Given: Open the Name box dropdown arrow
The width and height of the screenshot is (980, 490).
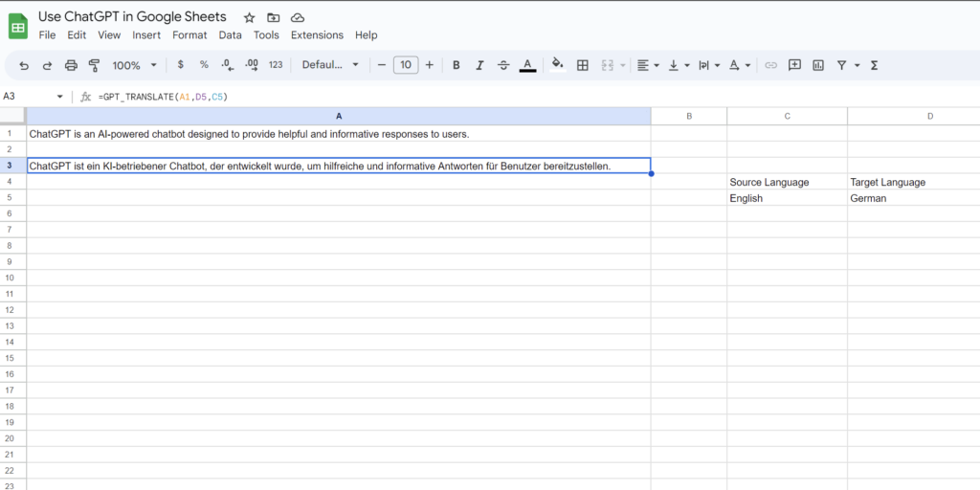Looking at the screenshot, I should point(60,97).
